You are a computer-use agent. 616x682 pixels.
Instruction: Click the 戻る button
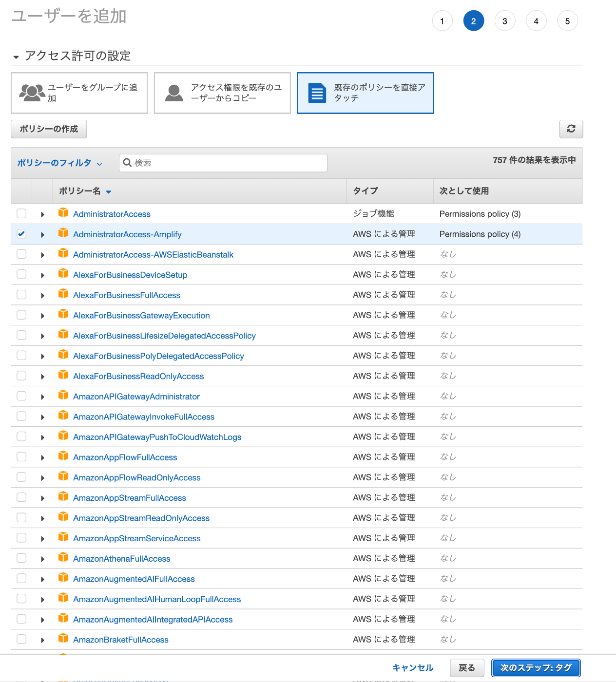pyautogui.click(x=467, y=668)
